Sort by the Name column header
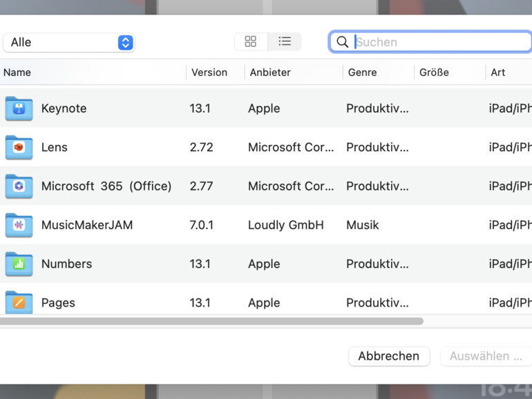The image size is (532, 399). click(17, 72)
